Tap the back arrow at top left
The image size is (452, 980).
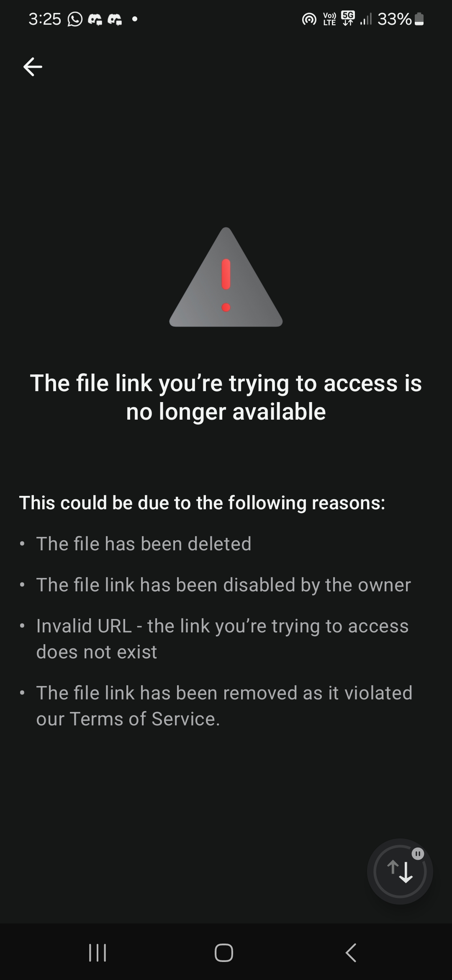(x=33, y=67)
